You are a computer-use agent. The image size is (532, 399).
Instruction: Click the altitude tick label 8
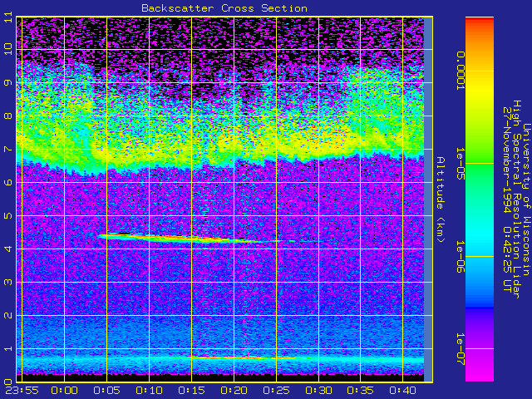tap(8, 116)
